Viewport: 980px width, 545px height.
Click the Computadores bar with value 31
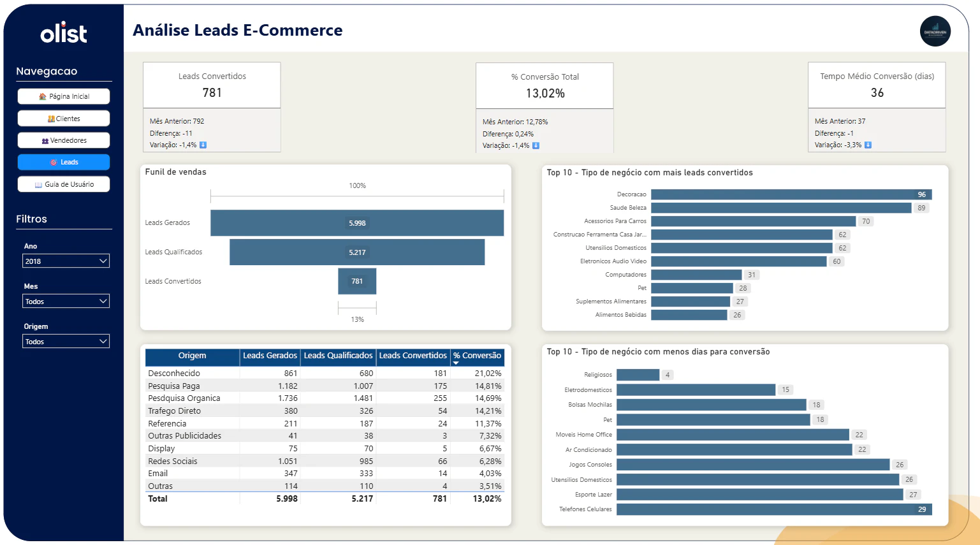click(x=696, y=275)
